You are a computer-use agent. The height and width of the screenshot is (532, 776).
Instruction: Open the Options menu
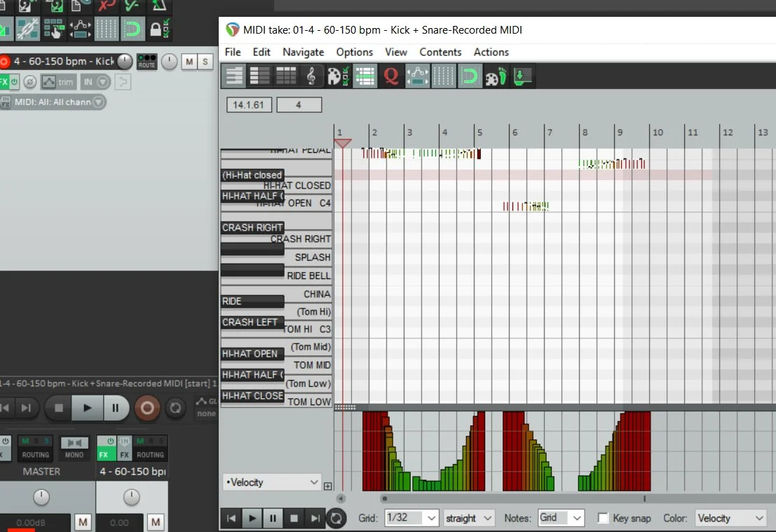point(354,52)
